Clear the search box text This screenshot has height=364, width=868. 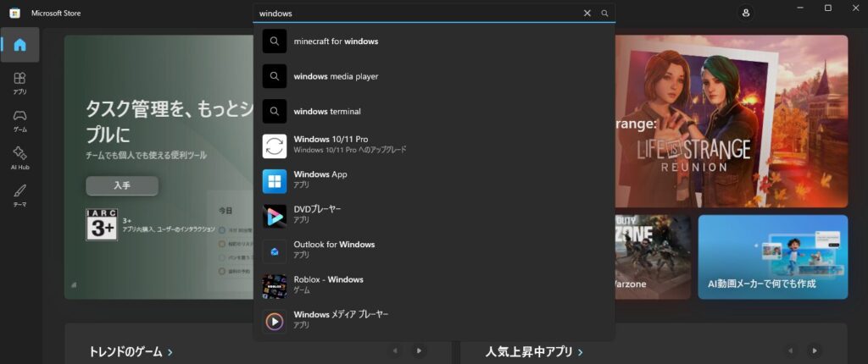(587, 14)
